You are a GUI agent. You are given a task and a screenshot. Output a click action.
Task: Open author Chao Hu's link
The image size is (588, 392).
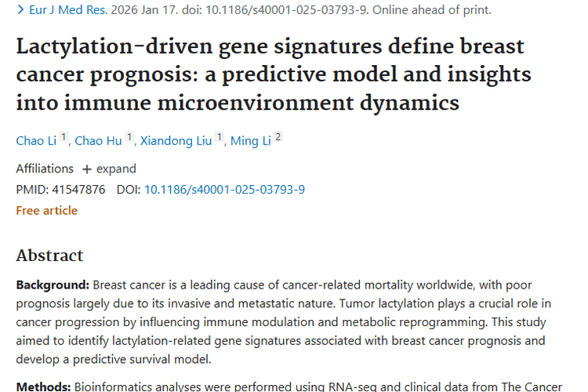98,141
